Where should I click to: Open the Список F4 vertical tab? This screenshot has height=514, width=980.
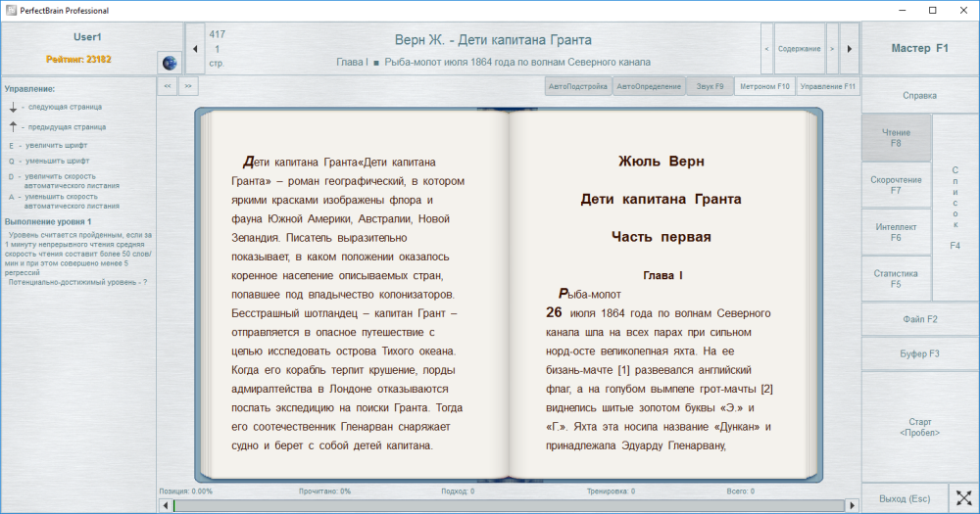point(955,208)
